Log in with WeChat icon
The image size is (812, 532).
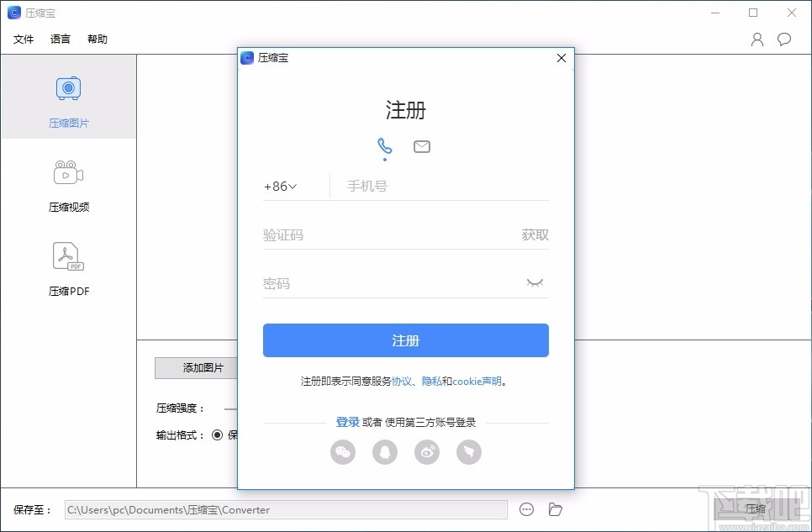[x=343, y=452]
